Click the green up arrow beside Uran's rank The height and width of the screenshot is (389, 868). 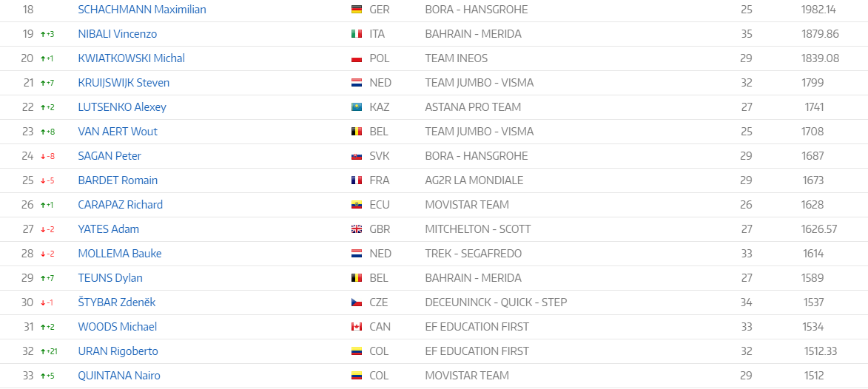[43, 351]
